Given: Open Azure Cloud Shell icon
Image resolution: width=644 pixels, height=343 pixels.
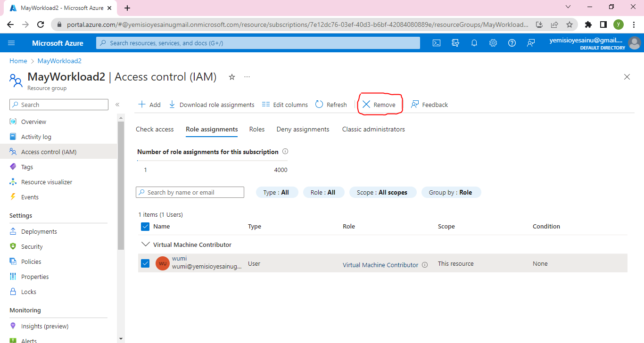Looking at the screenshot, I should 437,43.
